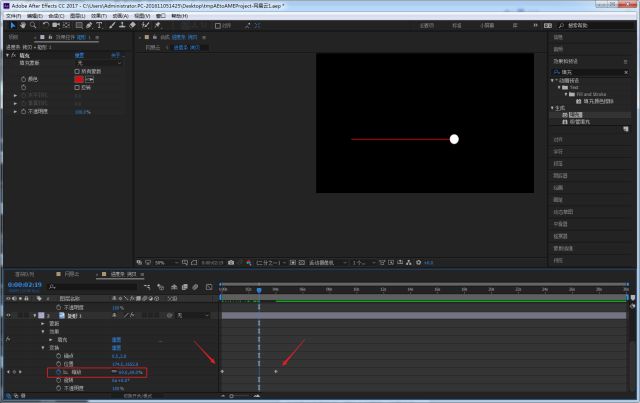The image size is (640, 403).
Task: Select the Unified Camera tool
Action: [56, 25]
